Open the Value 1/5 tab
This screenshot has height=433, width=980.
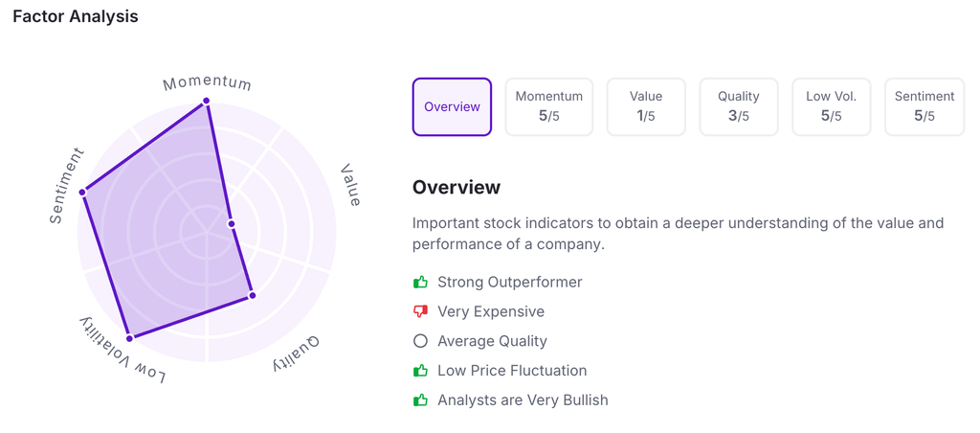pos(646,107)
